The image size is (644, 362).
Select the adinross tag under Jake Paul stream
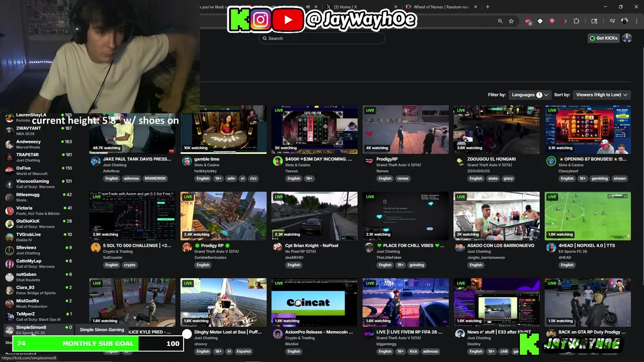coord(131,178)
